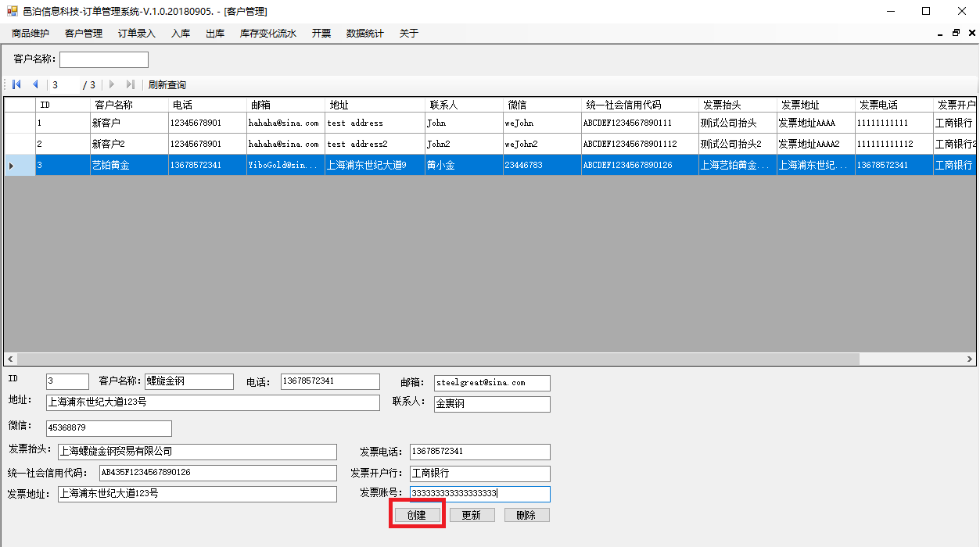Click the 刷新查询 toolbar button

(167, 84)
